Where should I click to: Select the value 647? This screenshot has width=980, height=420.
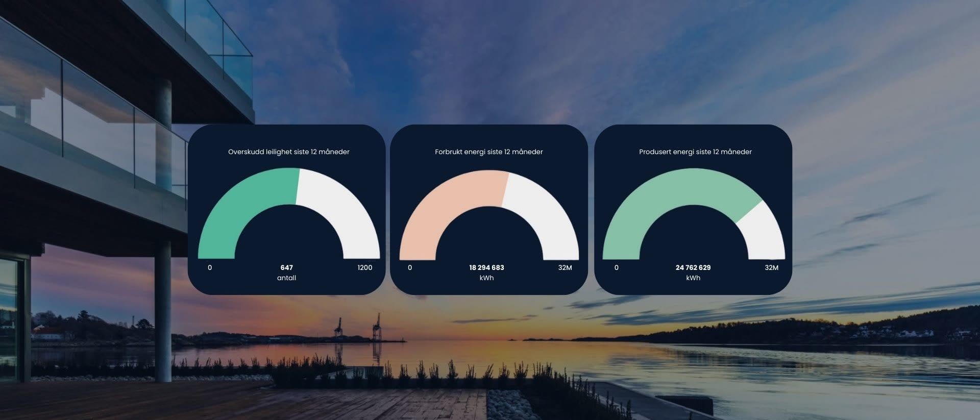(x=286, y=267)
